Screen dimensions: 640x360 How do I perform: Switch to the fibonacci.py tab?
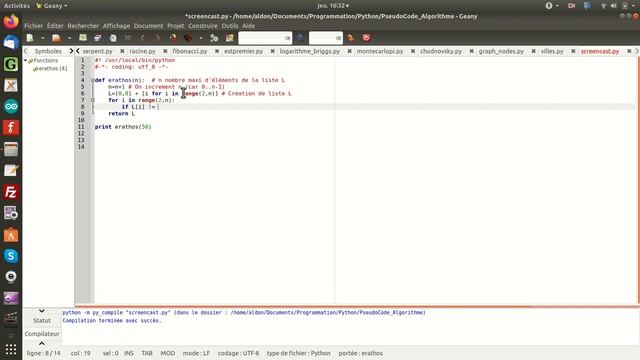click(x=190, y=51)
